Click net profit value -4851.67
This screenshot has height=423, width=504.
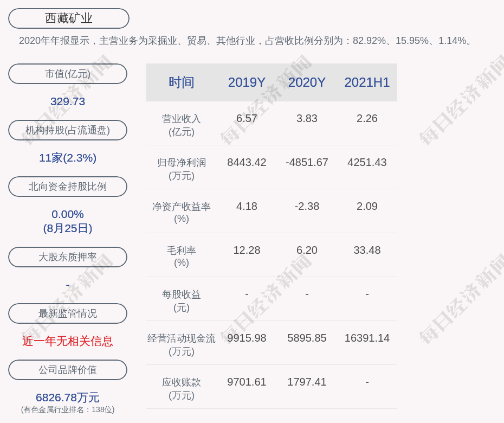coord(307,162)
